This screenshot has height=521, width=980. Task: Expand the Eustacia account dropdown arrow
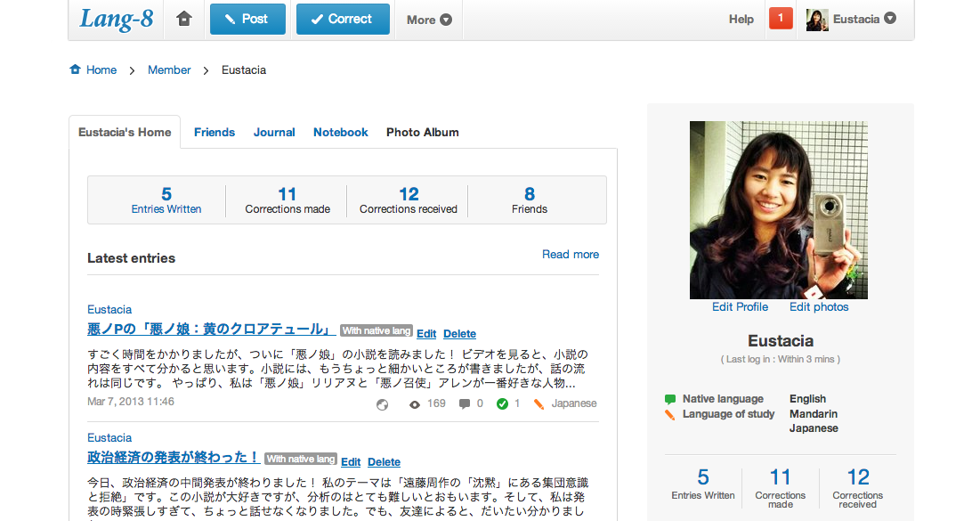890,19
